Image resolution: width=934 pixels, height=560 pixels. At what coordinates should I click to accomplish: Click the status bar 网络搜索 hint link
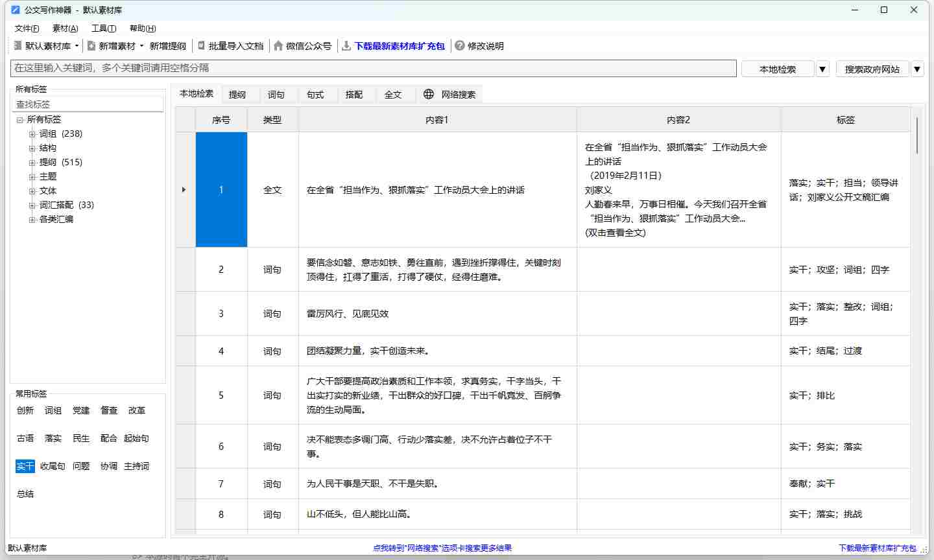click(x=442, y=548)
